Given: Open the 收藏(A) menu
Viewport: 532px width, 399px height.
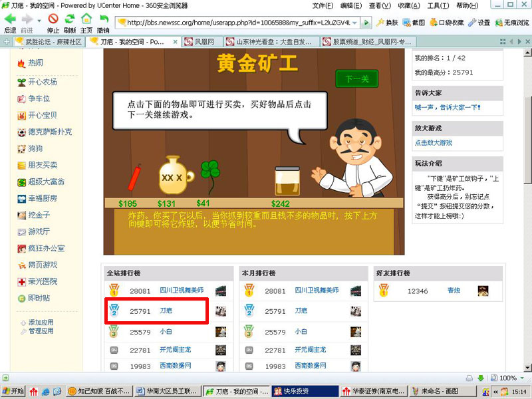Looking at the screenshot, I should tap(409, 5).
